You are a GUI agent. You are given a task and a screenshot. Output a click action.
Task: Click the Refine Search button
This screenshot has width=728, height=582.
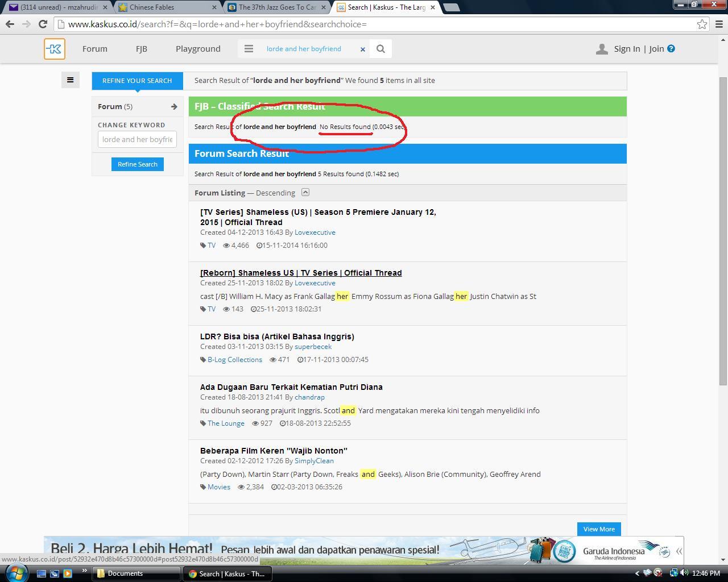click(x=137, y=164)
